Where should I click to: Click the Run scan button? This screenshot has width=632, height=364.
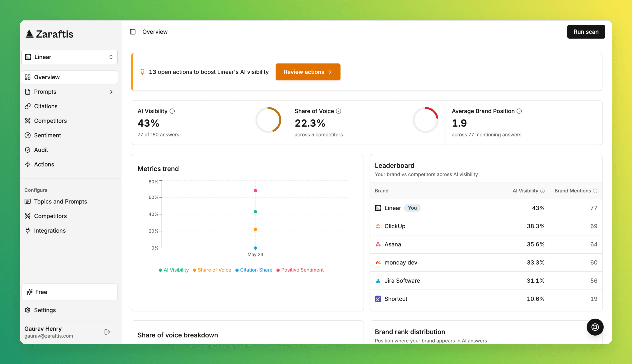click(586, 32)
